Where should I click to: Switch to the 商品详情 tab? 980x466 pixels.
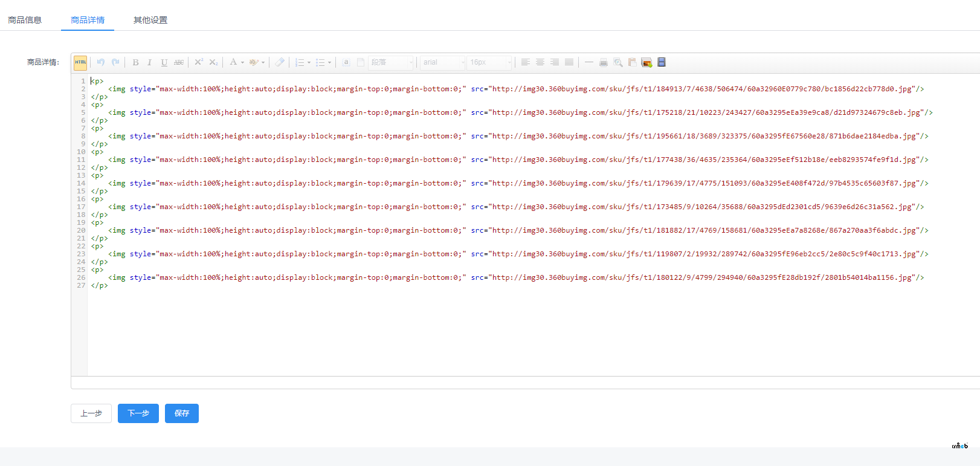pos(88,20)
